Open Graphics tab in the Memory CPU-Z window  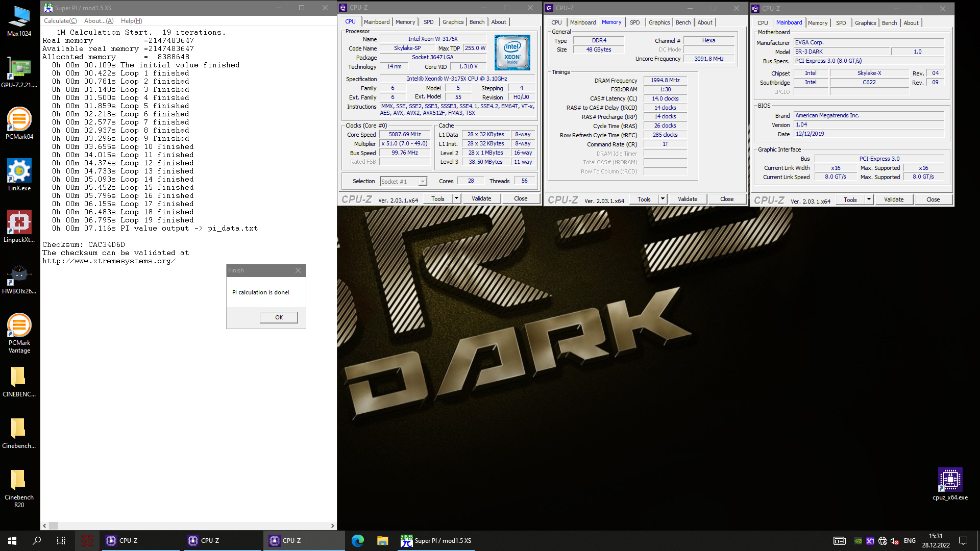(x=659, y=22)
